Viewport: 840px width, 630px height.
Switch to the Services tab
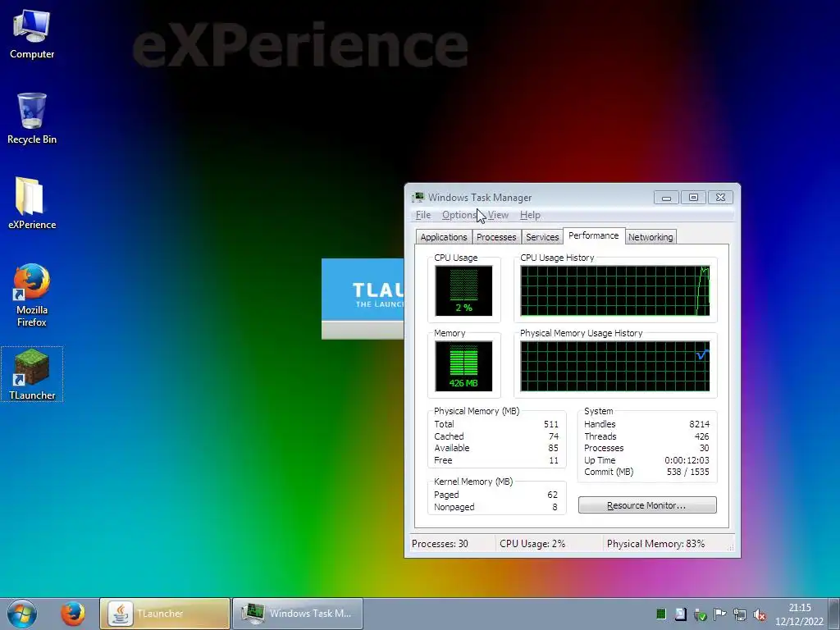click(x=542, y=237)
